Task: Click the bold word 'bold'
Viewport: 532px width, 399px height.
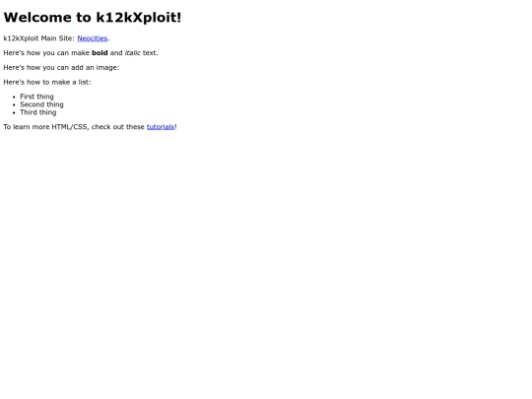Action: click(x=100, y=53)
